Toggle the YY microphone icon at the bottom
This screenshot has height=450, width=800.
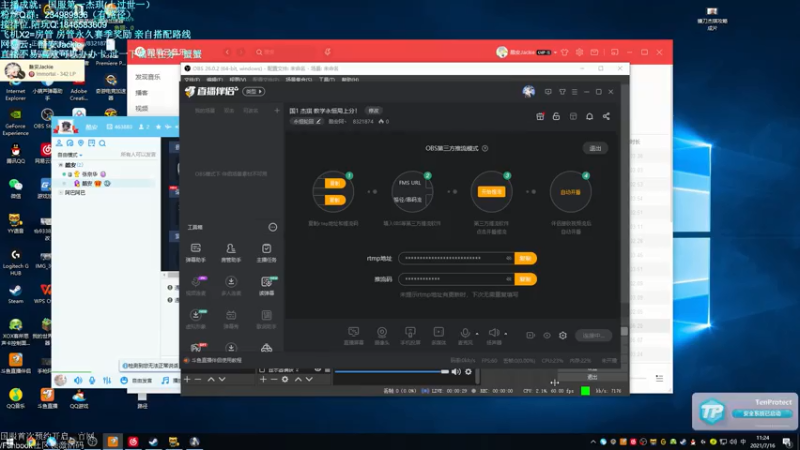coord(92,380)
